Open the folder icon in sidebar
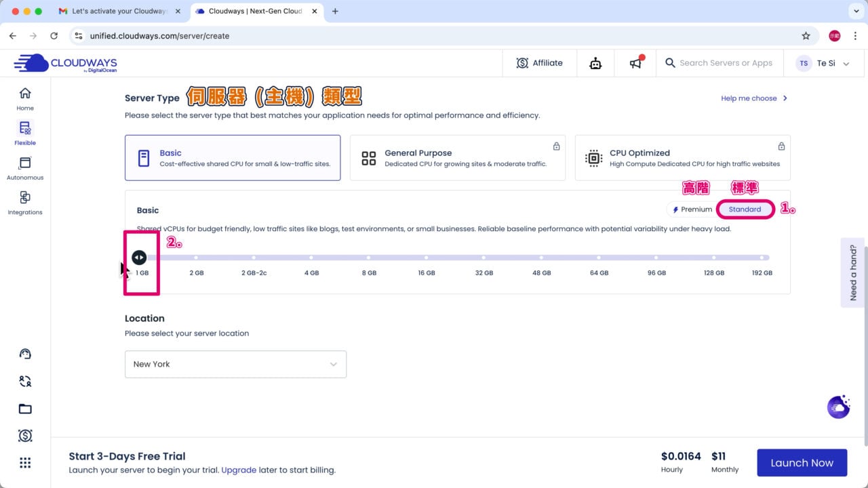868x488 pixels. click(25, 409)
